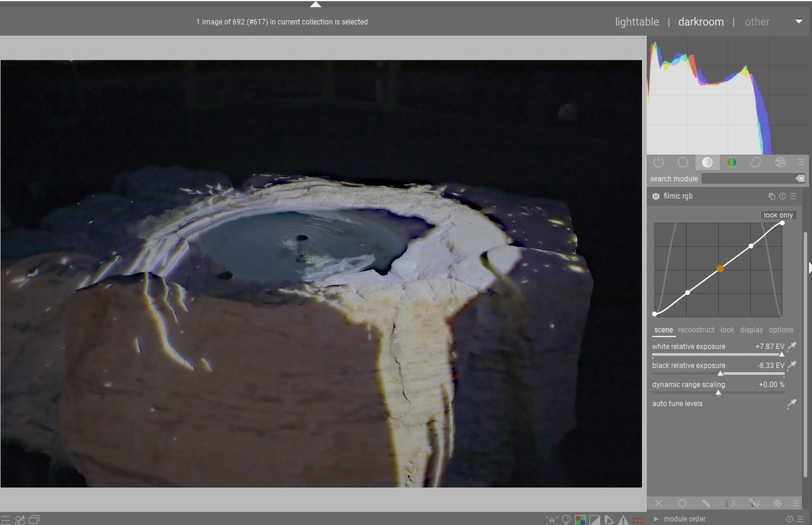This screenshot has height=525, width=812.
Task: Pick white relative exposure with eyedropper
Action: tap(792, 346)
